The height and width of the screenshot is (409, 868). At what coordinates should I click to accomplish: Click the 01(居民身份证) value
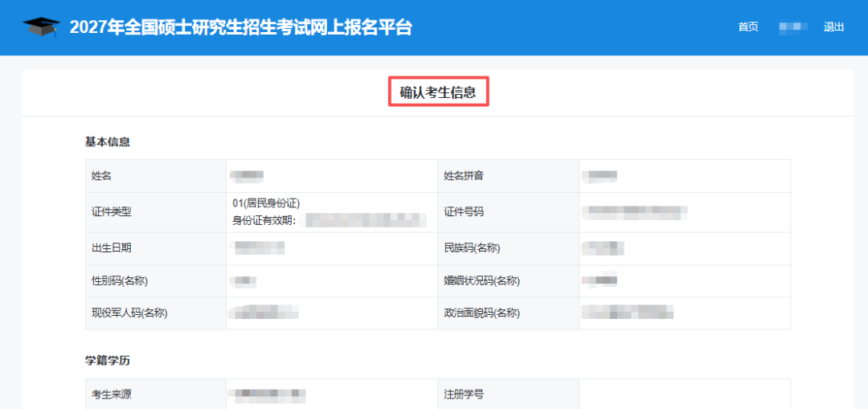click(266, 203)
